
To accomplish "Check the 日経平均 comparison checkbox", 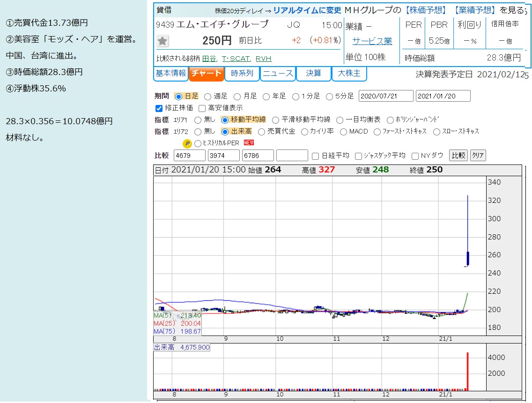I will click(x=315, y=156).
